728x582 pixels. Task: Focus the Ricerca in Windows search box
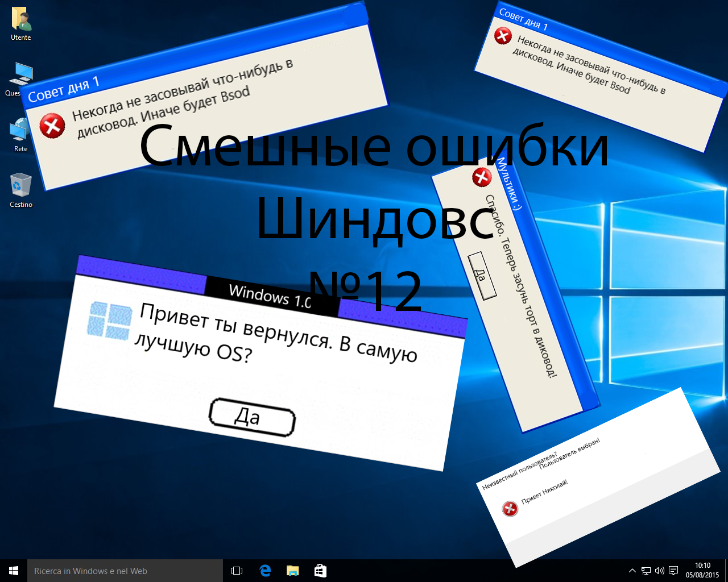coord(125,571)
